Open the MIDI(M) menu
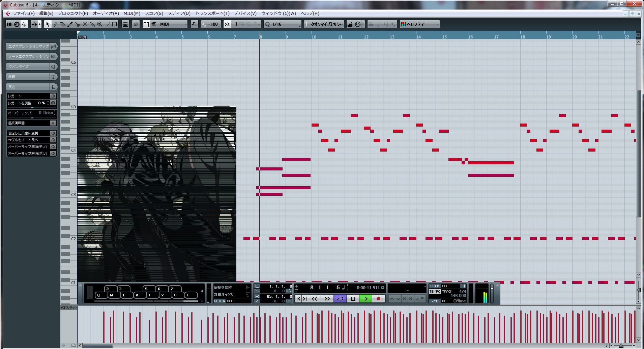The width and height of the screenshot is (644, 349). coord(132,14)
